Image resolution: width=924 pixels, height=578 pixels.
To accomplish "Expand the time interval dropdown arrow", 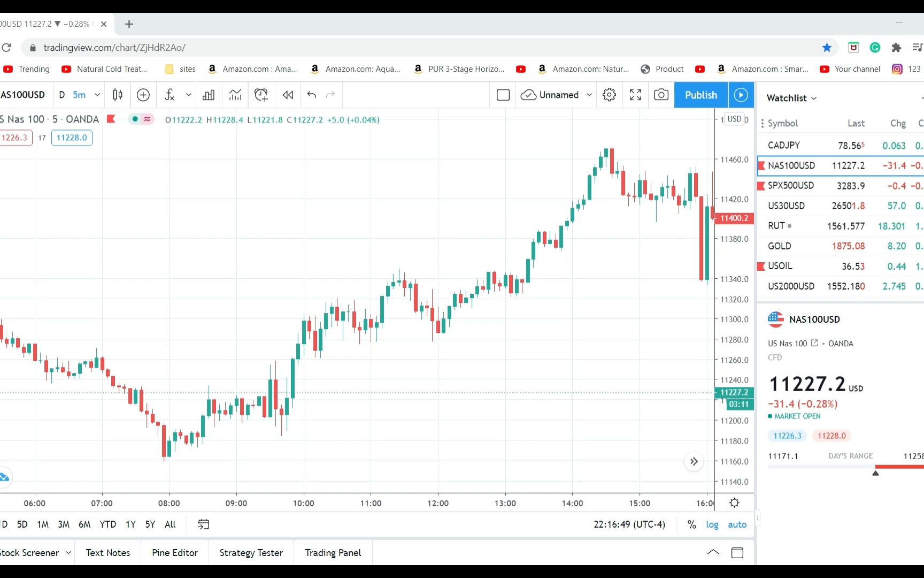I will tap(97, 95).
